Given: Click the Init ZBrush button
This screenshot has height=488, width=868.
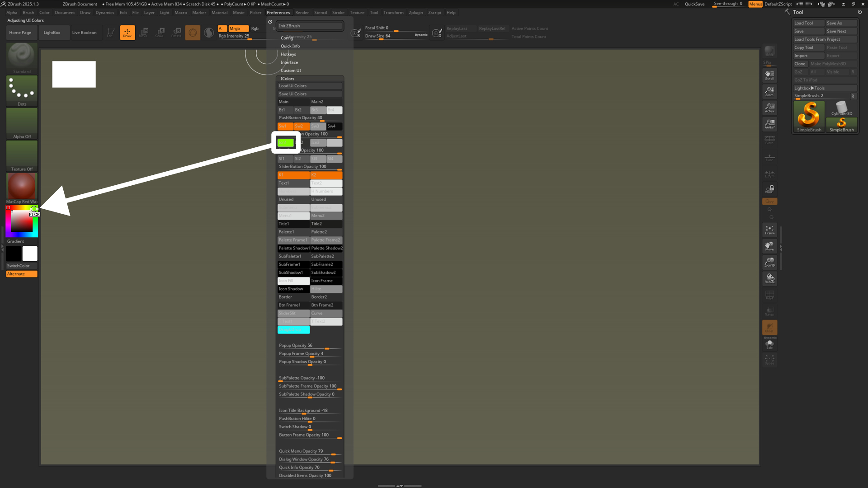Looking at the screenshot, I should click(310, 26).
